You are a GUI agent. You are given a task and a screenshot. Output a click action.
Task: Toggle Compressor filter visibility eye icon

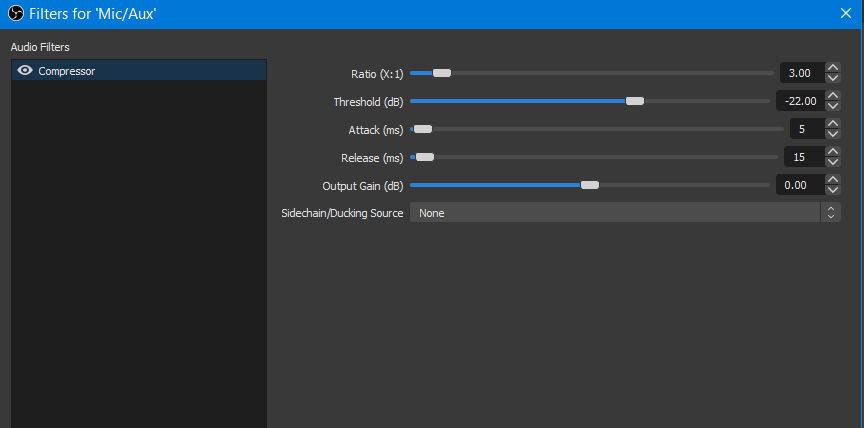(x=25, y=71)
